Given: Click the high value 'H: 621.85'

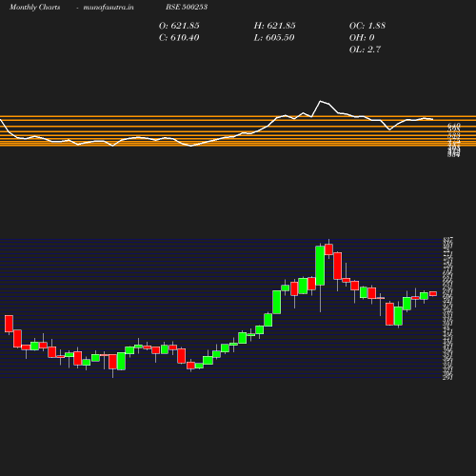Looking at the screenshot, I should 275,26.
